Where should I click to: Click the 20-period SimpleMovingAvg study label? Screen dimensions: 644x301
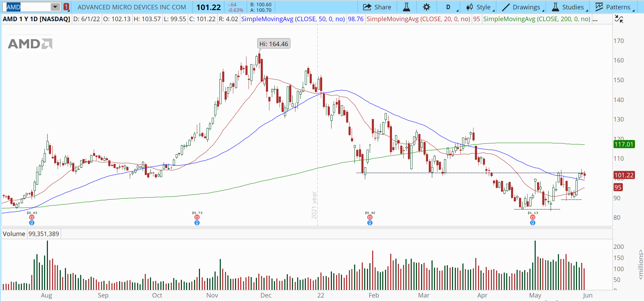[x=418, y=19]
